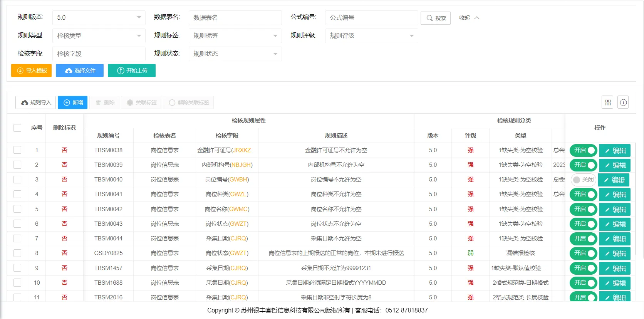Collapse the search panel via 收起

coord(469,18)
